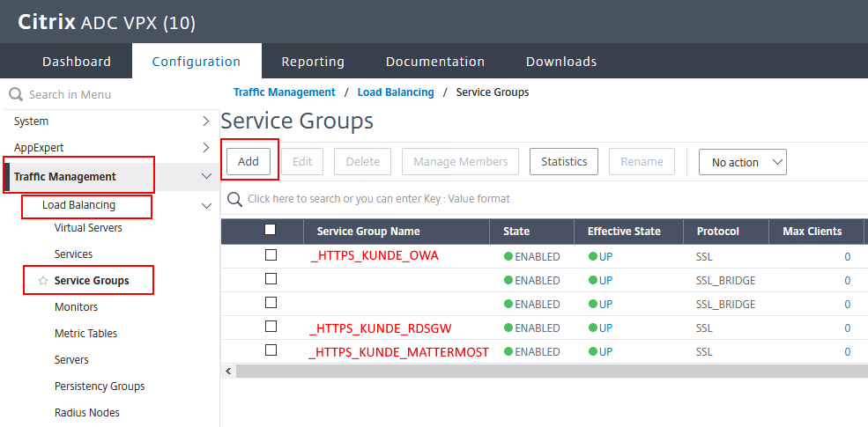This screenshot has width=868, height=427.
Task: Click the star icon beside Service Groups
Action: pyautogui.click(x=42, y=281)
